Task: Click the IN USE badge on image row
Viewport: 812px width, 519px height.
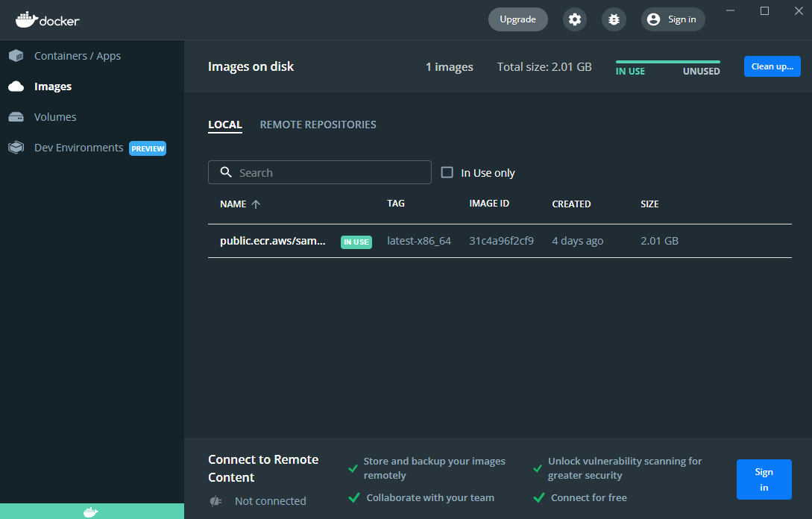Action: pos(356,242)
